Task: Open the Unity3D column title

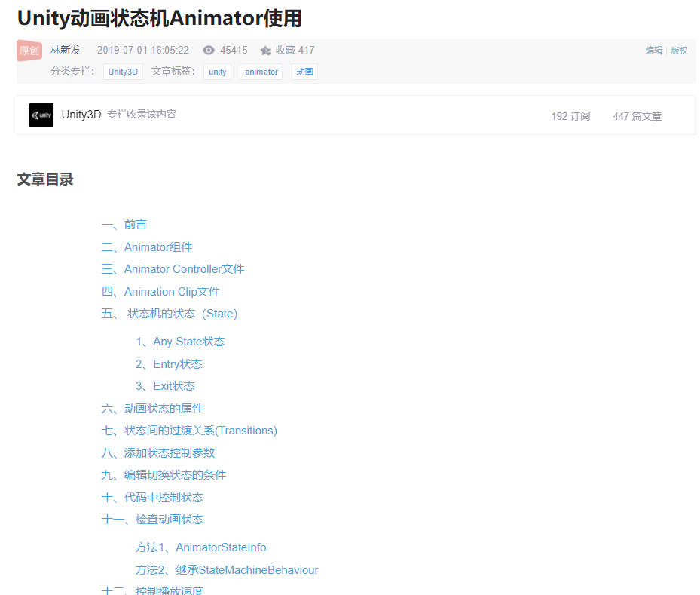Action: pos(81,115)
